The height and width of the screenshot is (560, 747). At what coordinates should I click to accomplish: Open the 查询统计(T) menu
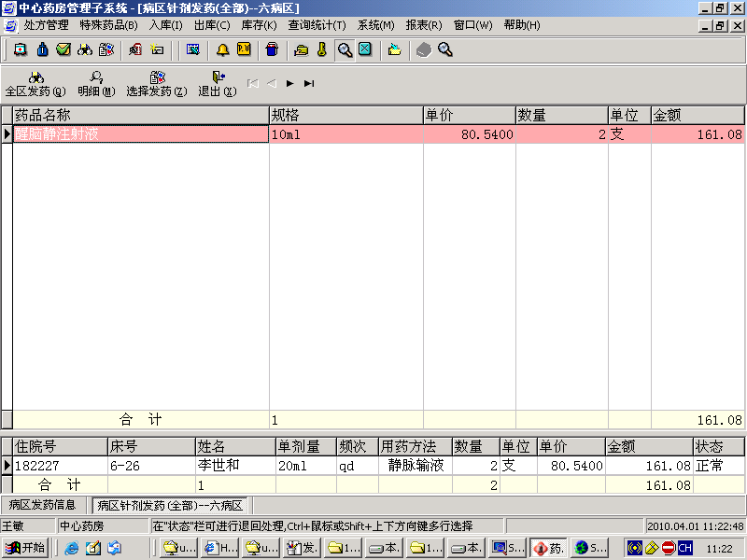(317, 25)
